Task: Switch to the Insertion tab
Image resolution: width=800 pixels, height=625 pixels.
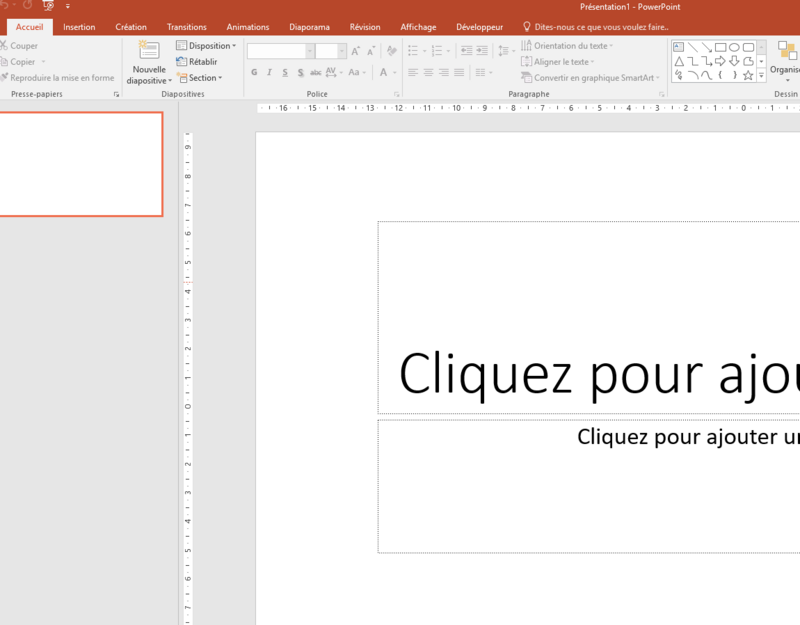Action: [79, 27]
